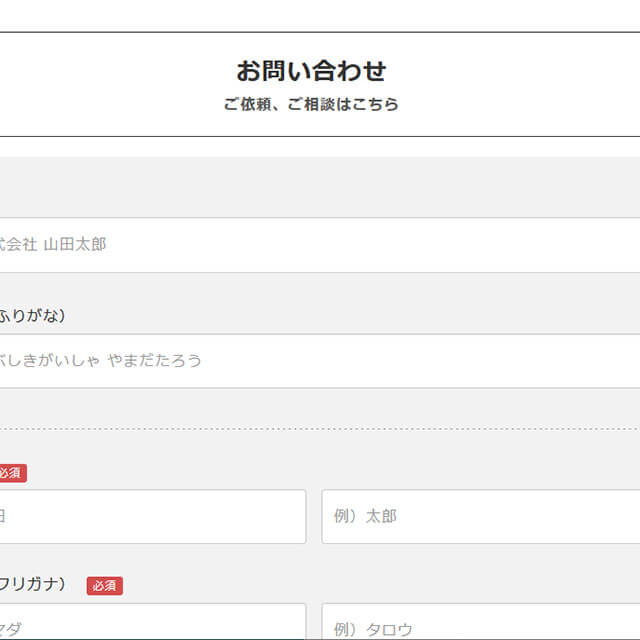Click the surname field left of 例）太郎
The width and height of the screenshot is (640, 640).
click(152, 517)
